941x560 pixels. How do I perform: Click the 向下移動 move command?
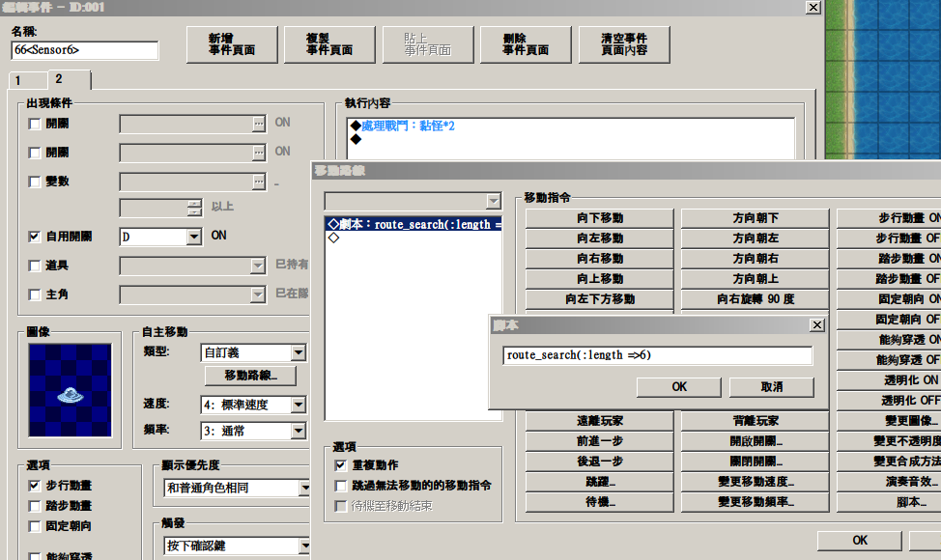point(600,218)
